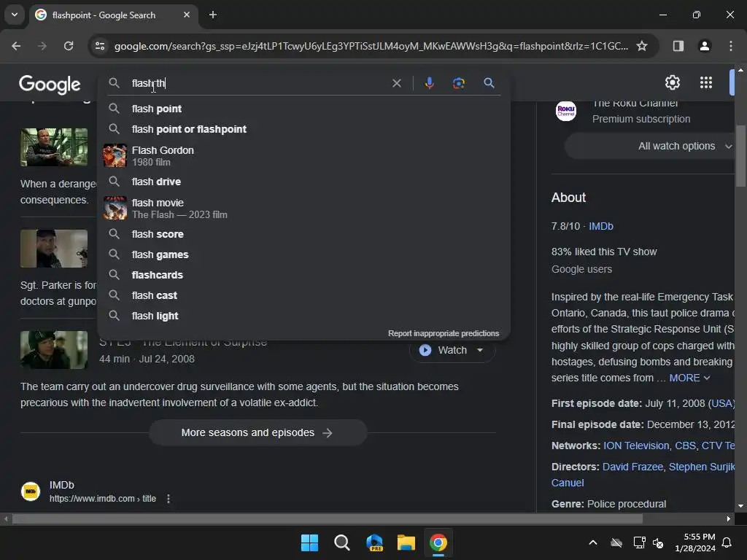The height and width of the screenshot is (560, 747).
Task: Click the Google logo
Action: pos(50,85)
